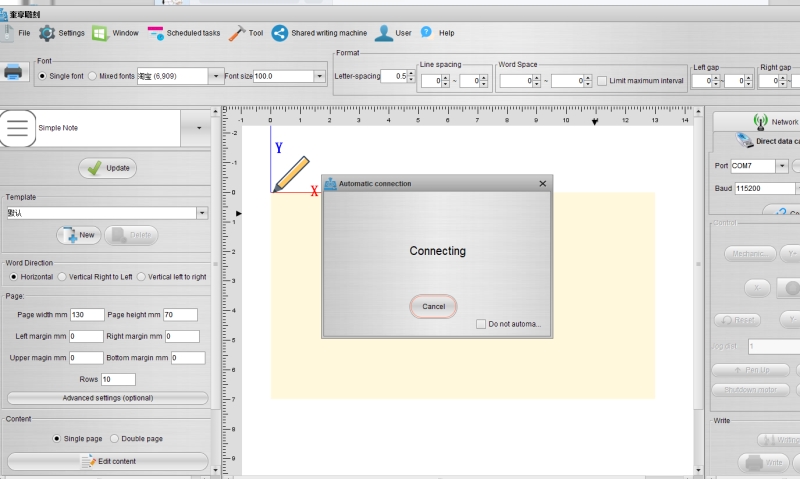Expand the Font size dropdown
The height and width of the screenshot is (479, 800).
pos(319,76)
